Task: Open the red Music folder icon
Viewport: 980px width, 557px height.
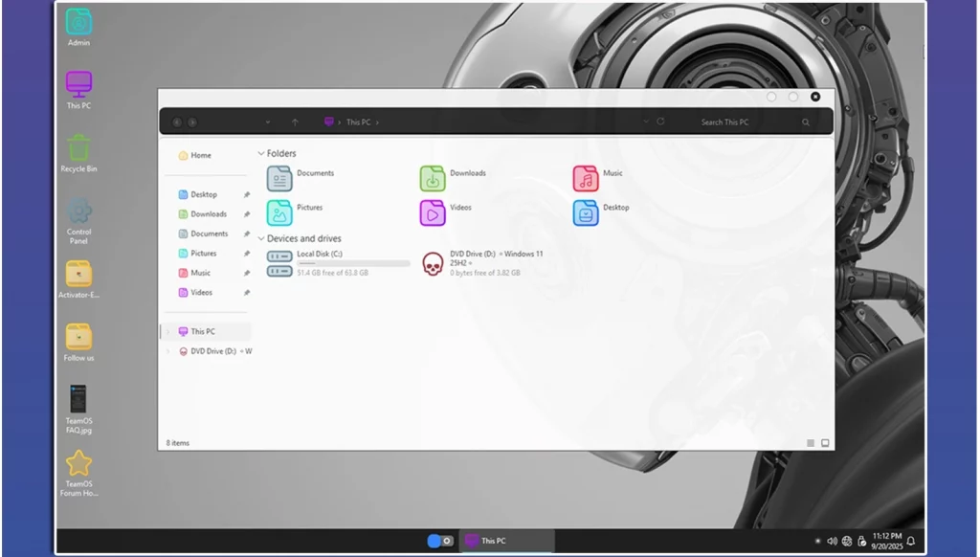Action: pos(586,179)
